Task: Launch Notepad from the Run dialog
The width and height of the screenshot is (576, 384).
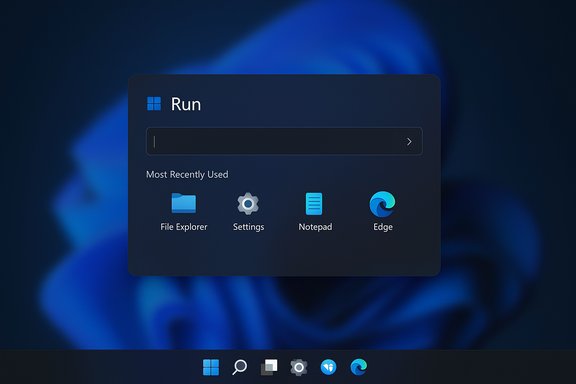Action: pyautogui.click(x=315, y=212)
